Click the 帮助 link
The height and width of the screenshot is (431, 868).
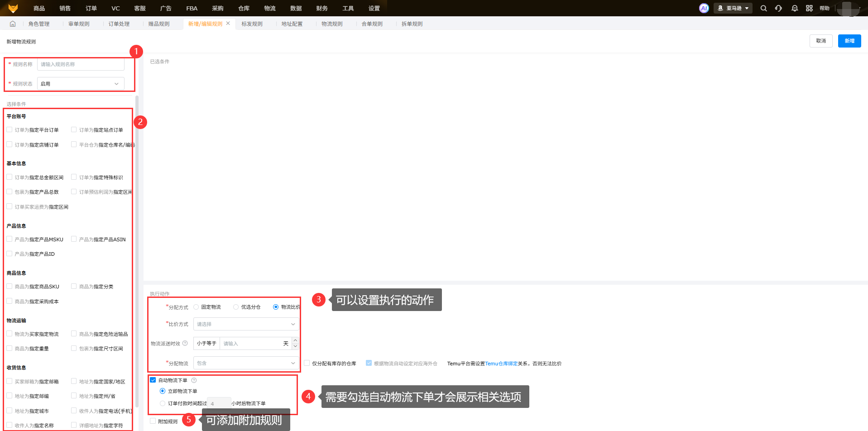[x=825, y=8]
